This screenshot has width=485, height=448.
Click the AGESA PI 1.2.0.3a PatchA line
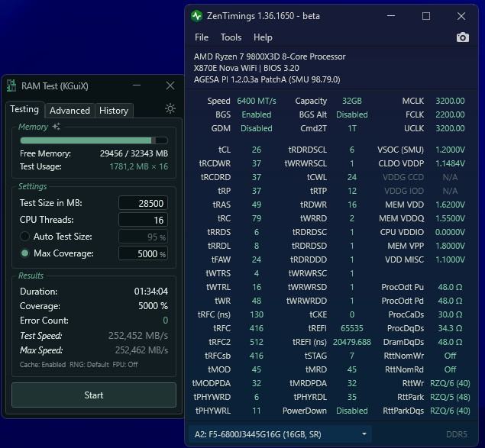pos(267,79)
